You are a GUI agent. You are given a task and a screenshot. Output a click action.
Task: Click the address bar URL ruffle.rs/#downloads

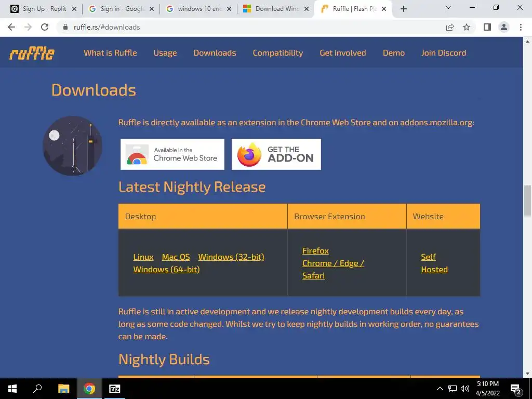tap(107, 27)
